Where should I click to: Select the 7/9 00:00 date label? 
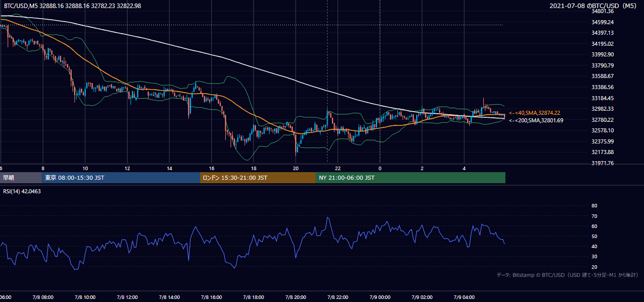(x=380, y=297)
